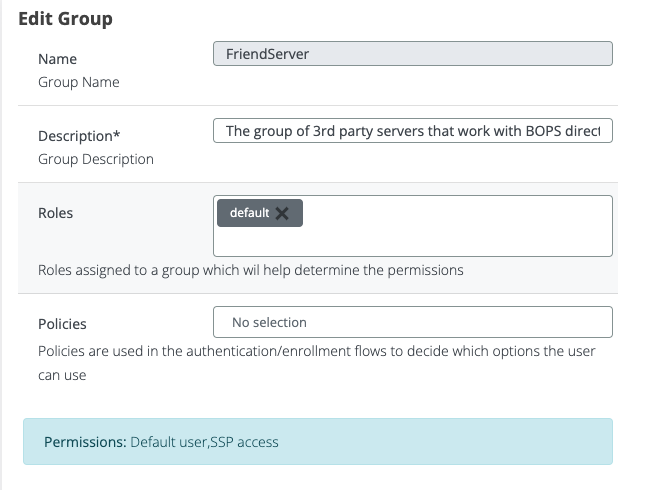Viewport: 657px width, 490px height.
Task: Click the Edit Group heading
Action: (x=66, y=19)
